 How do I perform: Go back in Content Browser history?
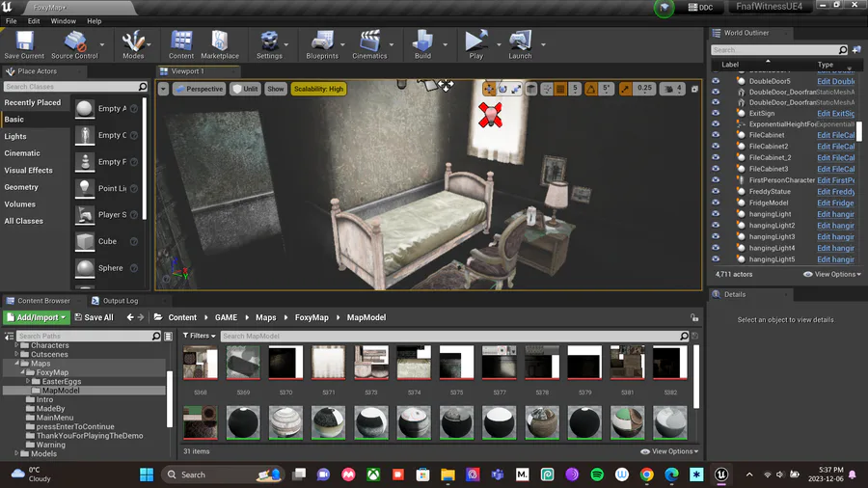[x=130, y=317]
